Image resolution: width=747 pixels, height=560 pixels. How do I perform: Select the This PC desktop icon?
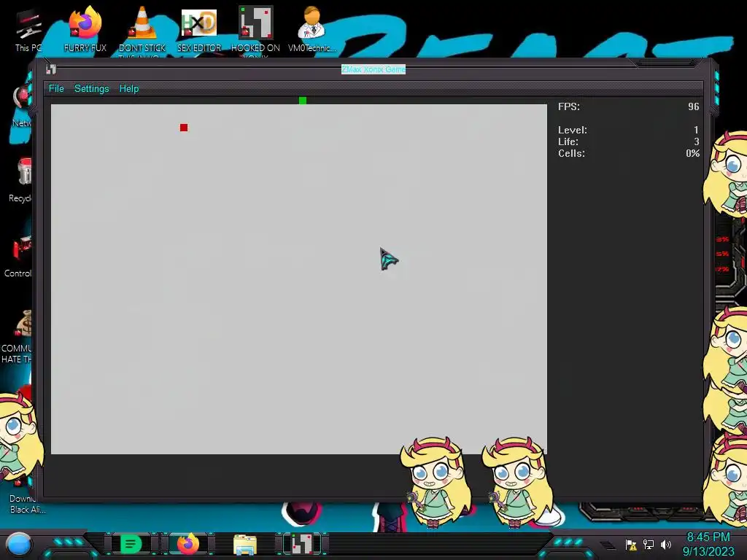pos(28,29)
